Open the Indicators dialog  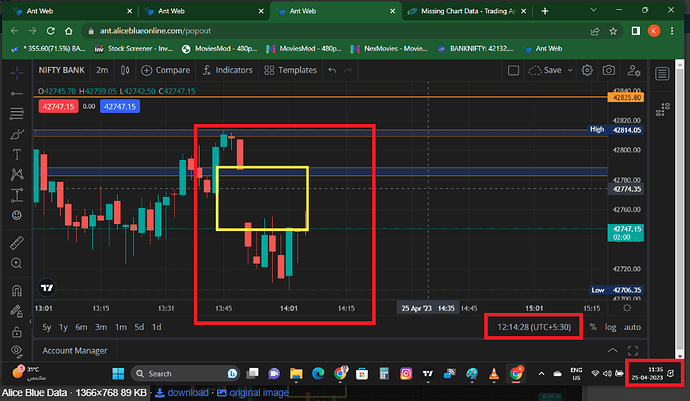tap(228, 70)
